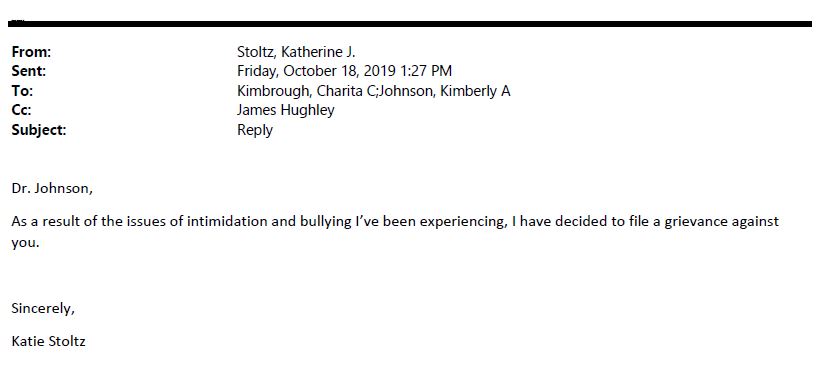The height and width of the screenshot is (377, 818).
Task: Click Cc recipient James Hughley
Action: (285, 111)
